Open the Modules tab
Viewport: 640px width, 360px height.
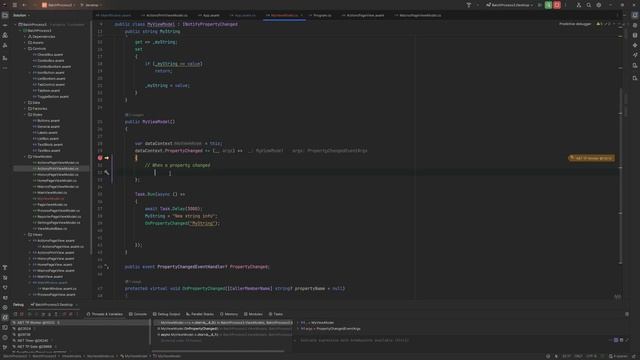[253, 314]
